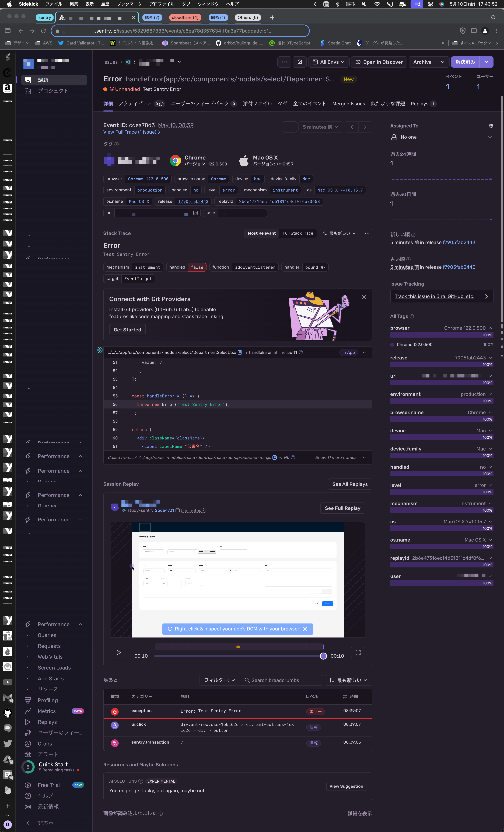Open the breadcrumbs フィルター dropdown
Viewport: 504px width, 832px height.
click(220, 680)
